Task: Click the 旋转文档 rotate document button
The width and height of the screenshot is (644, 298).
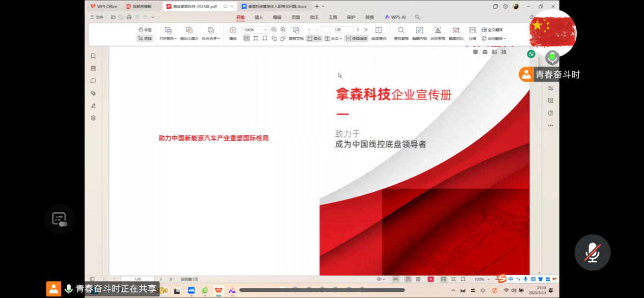Action: tap(296, 34)
